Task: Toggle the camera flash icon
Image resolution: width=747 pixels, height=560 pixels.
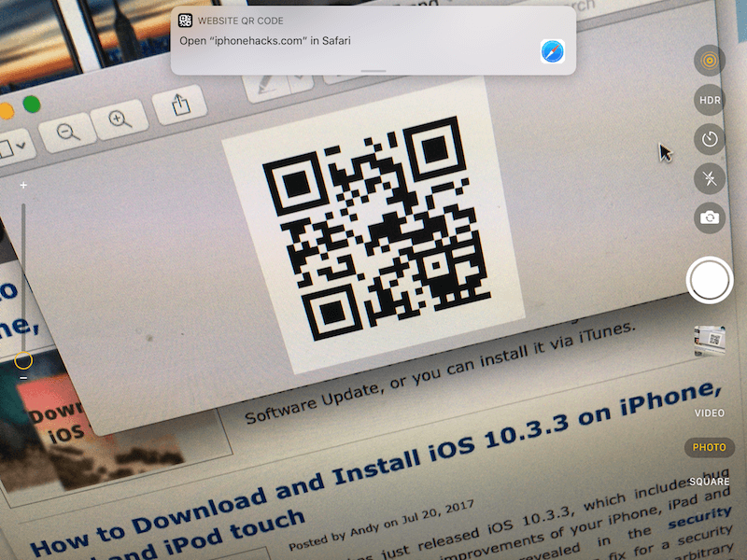Action: [710, 178]
